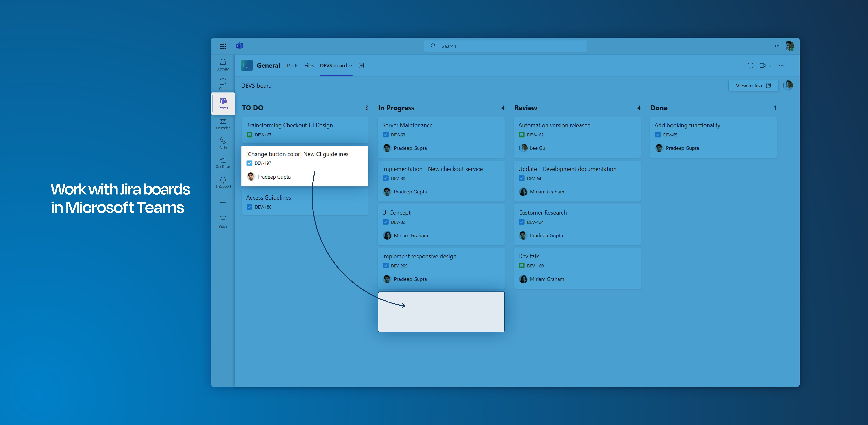
Task: Expand the DEVS board tab chevron
Action: pyautogui.click(x=350, y=65)
